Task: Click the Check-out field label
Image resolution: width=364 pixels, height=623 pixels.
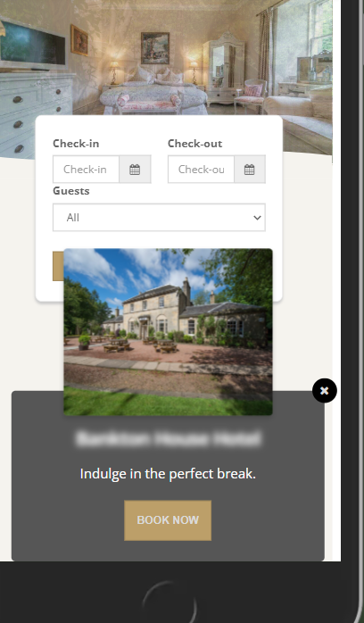Action: click(194, 144)
